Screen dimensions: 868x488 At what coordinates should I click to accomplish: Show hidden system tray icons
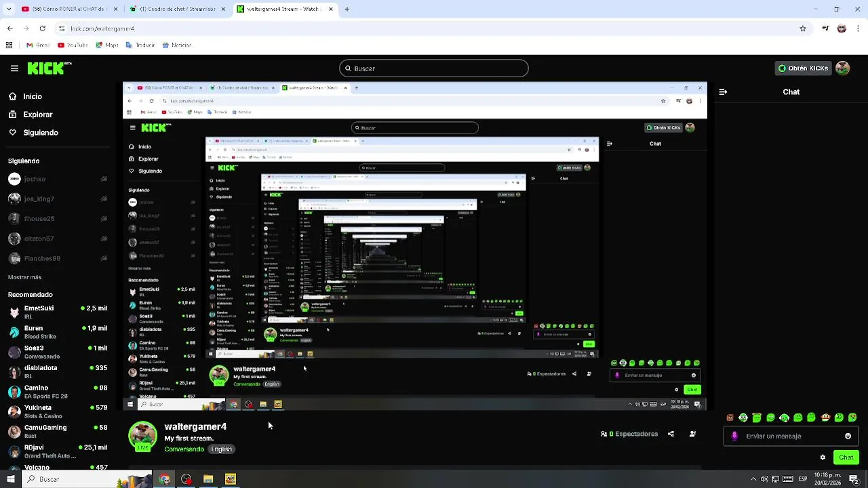click(755, 479)
